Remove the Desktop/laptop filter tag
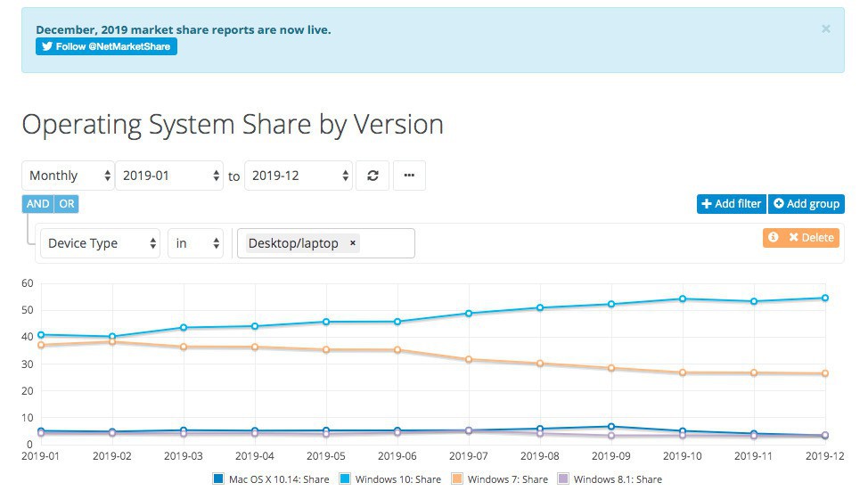The width and height of the screenshot is (868, 499). click(352, 243)
